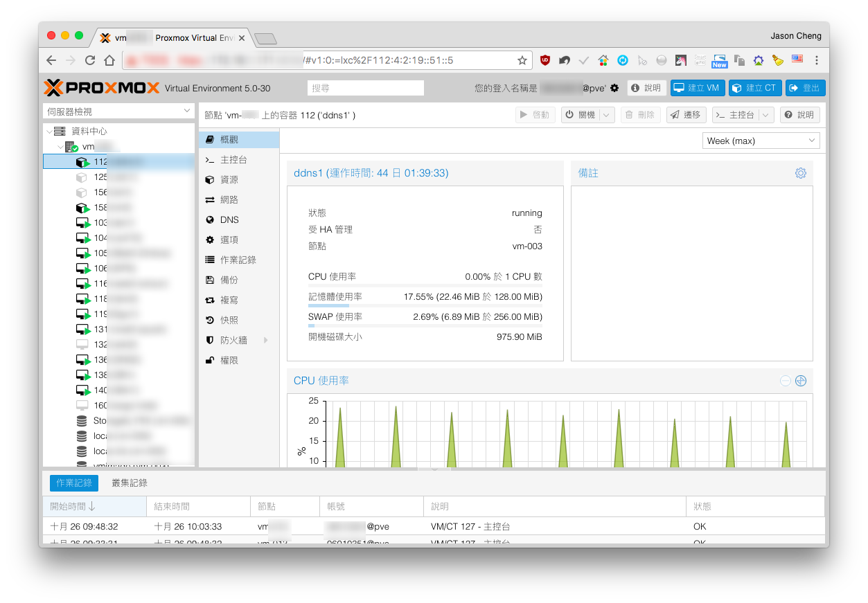
Task: Click the 刪除 remove button
Action: coord(640,115)
